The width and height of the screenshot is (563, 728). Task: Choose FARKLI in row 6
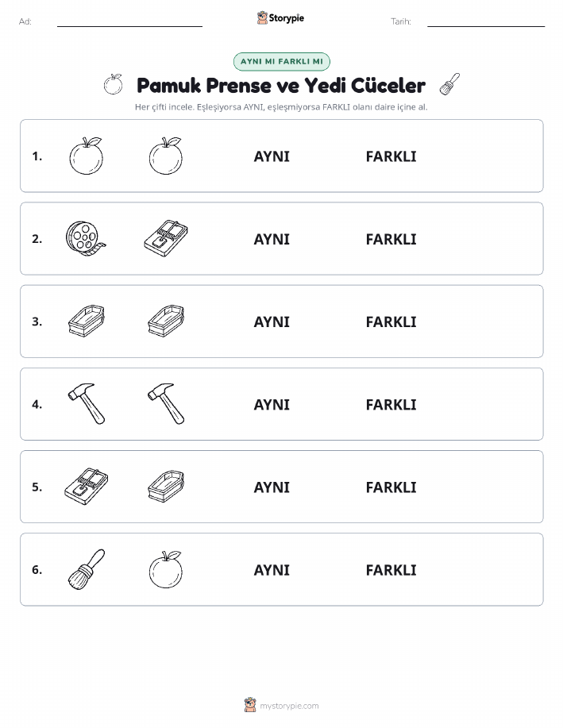[391, 570]
